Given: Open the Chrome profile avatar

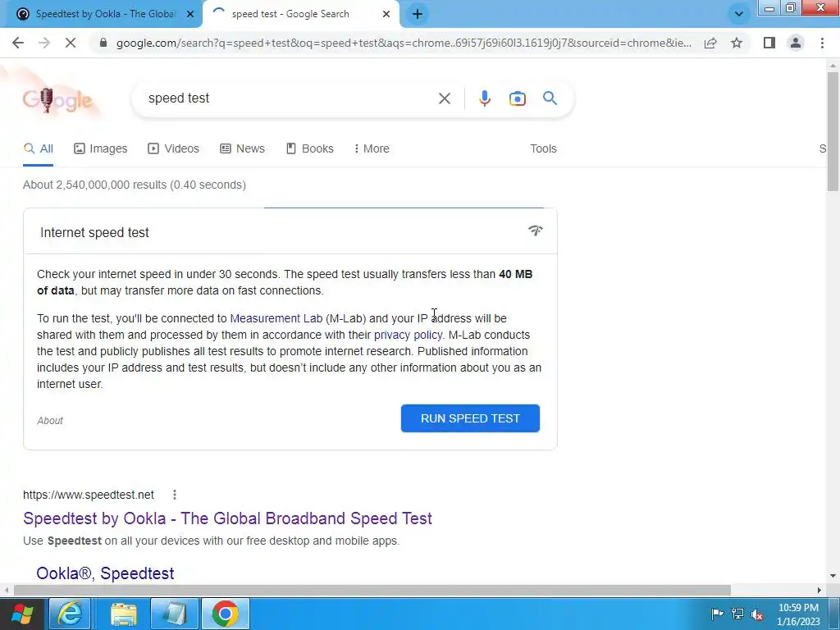Looking at the screenshot, I should (796, 43).
